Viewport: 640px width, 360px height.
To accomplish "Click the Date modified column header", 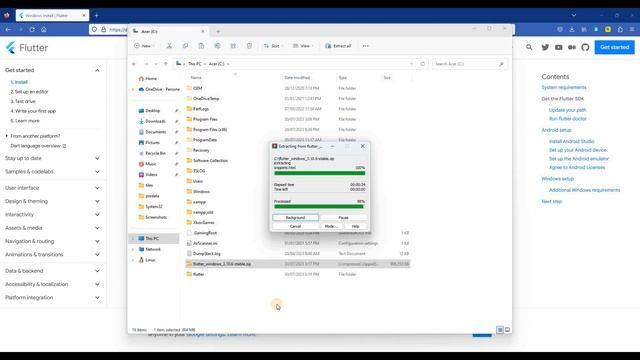I will pos(297,78).
